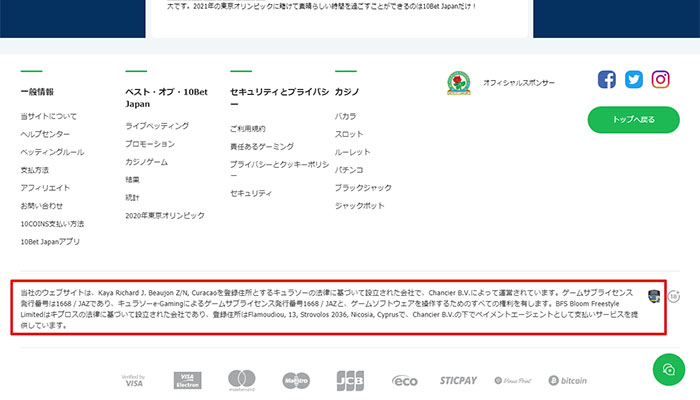
Task: Click the オフィシャルスポンサー text
Action: [519, 83]
